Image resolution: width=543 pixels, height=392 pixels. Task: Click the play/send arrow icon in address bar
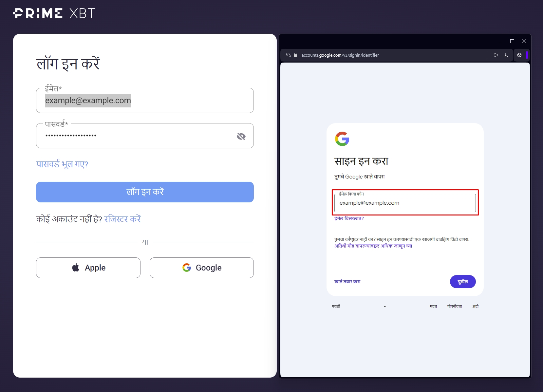(x=496, y=55)
